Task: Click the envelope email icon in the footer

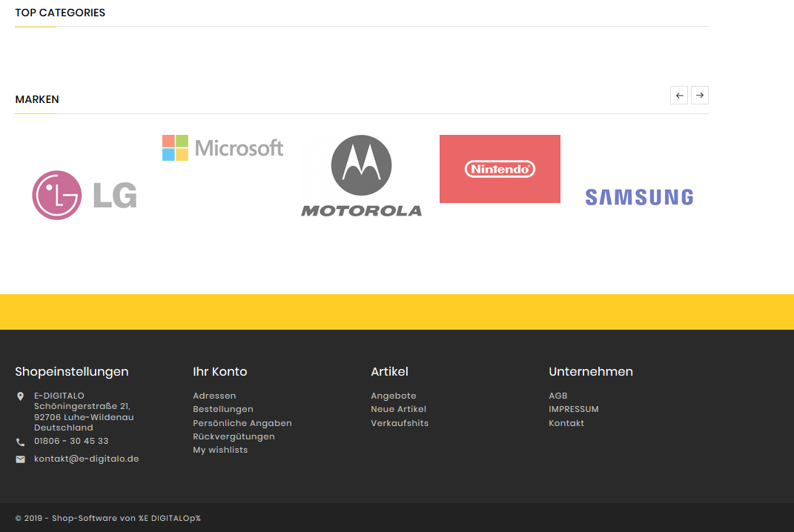Action: coord(20,459)
